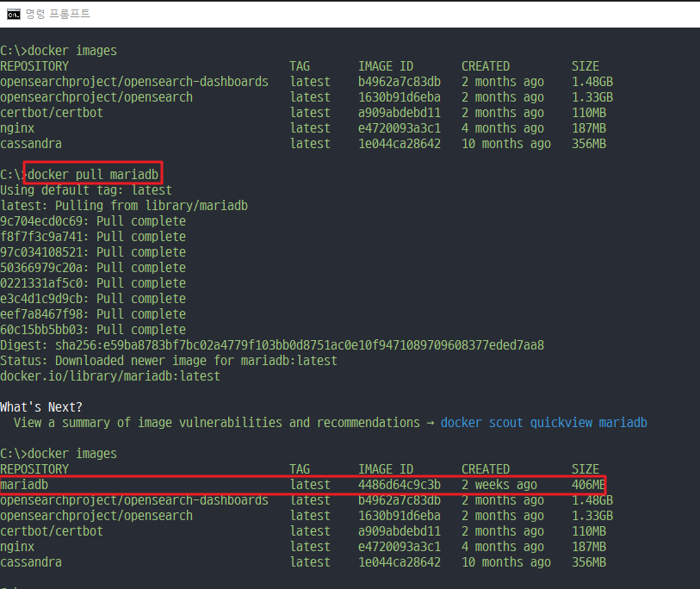Click 'nginx' in the listing without mariadb
Image resolution: width=700 pixels, height=589 pixels.
(x=17, y=128)
